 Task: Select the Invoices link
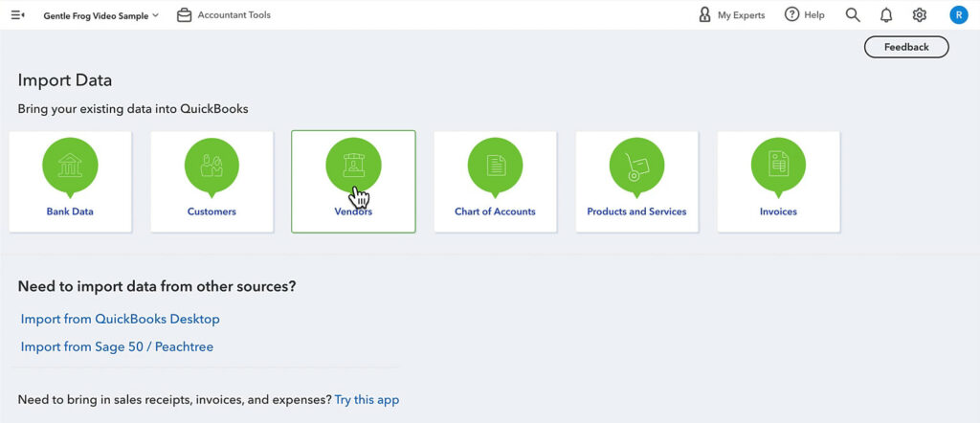click(x=778, y=211)
